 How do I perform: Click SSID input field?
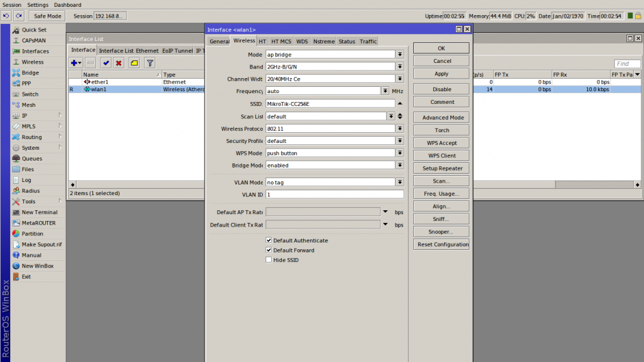(330, 104)
